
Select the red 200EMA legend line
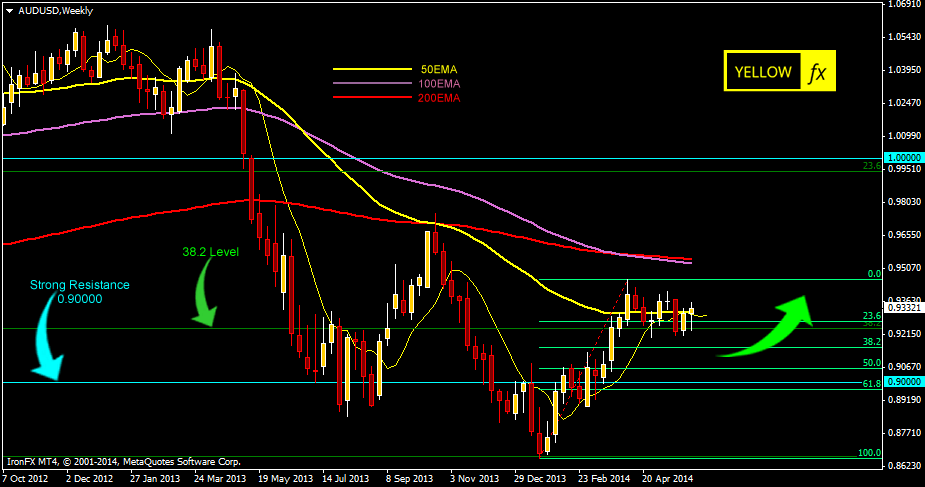pos(372,99)
